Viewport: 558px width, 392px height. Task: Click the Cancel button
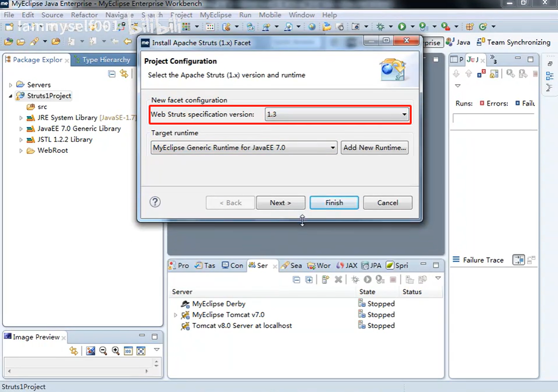tap(388, 203)
